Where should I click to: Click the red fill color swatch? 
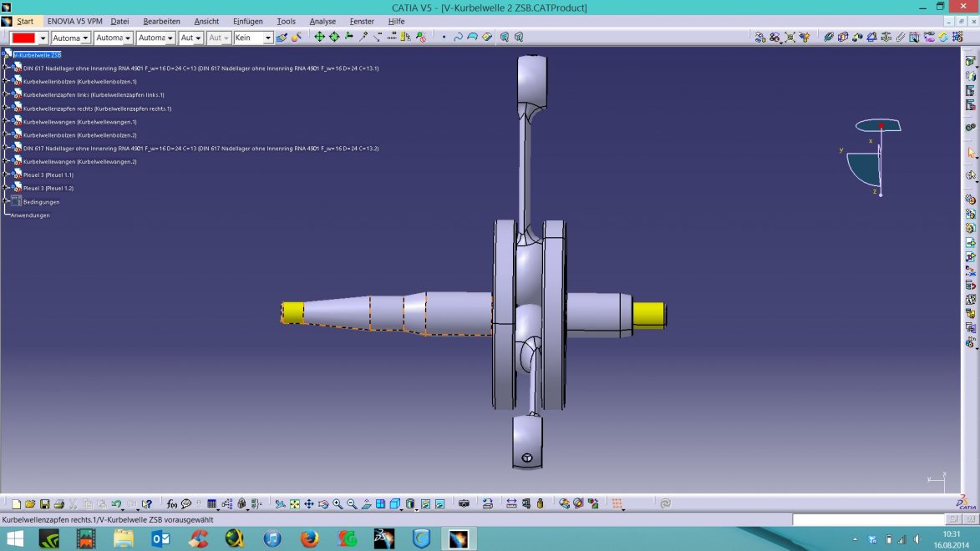coord(23,38)
